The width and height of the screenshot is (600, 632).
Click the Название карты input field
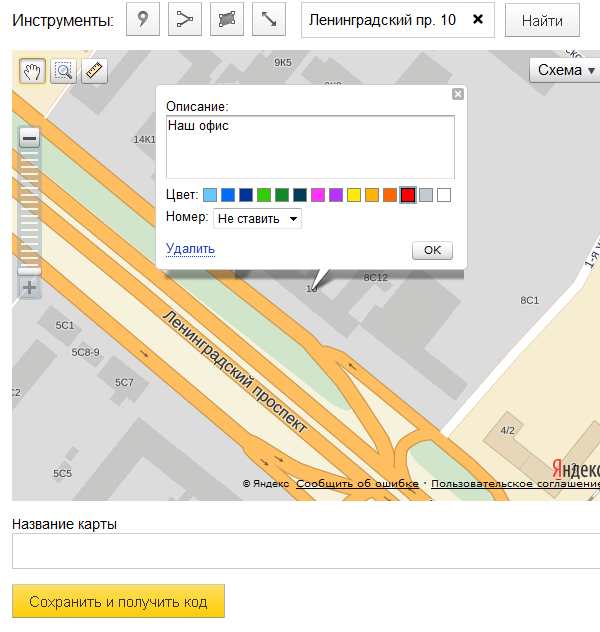(x=306, y=551)
